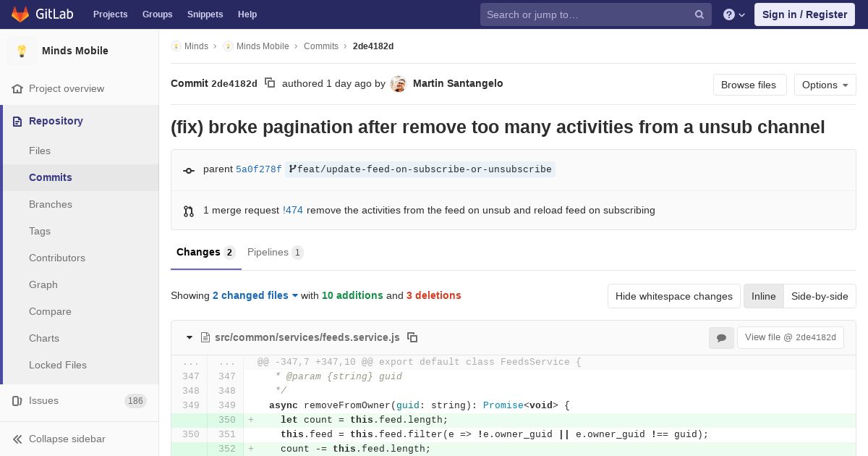Viewport: 868px width, 456px height.
Task: Click the Issues count badge 186
Action: (135, 401)
